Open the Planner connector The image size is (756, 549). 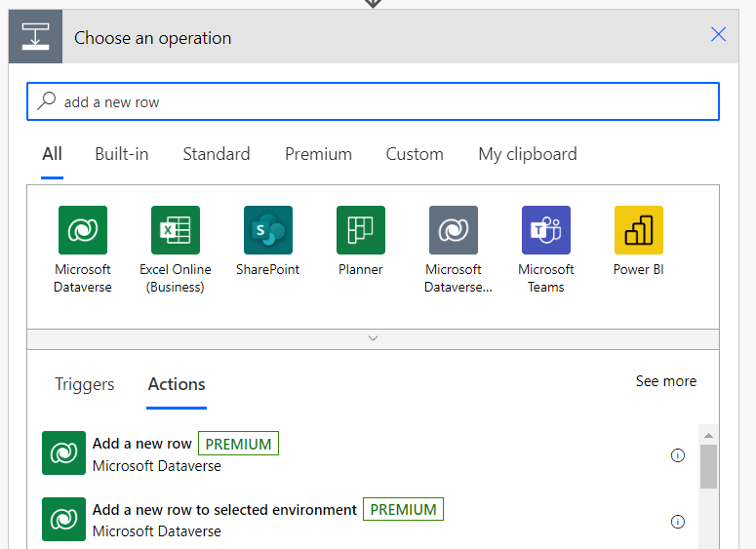(x=361, y=230)
